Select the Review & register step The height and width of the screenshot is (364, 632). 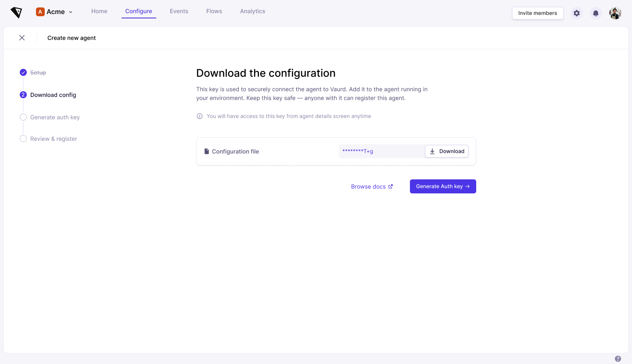click(54, 139)
